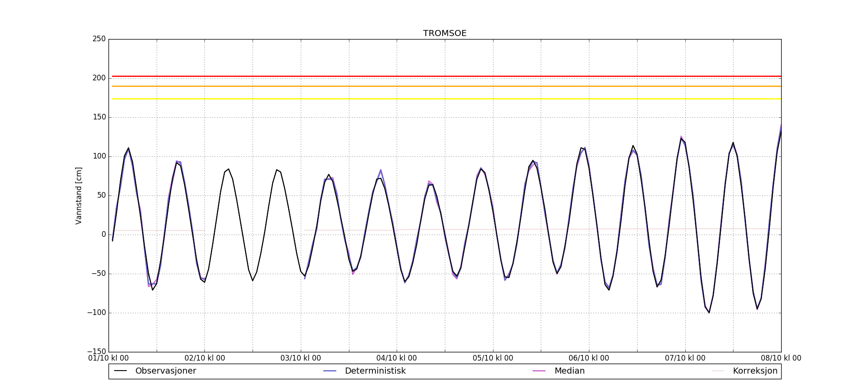Click the 08/10 kl 00 x-axis label
This screenshot has height=391, width=868.
[x=781, y=358]
